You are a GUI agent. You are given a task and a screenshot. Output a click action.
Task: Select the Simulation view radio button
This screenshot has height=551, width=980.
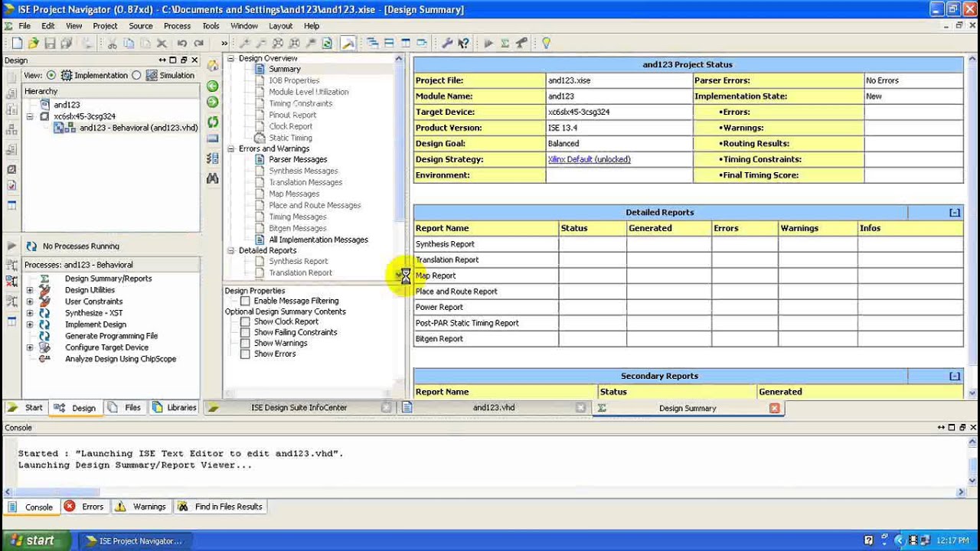coord(136,75)
